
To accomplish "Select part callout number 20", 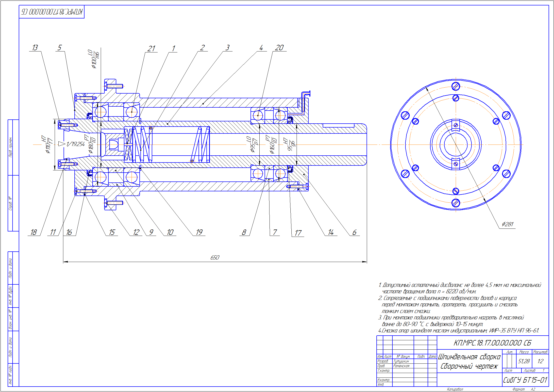I will tap(279, 48).
